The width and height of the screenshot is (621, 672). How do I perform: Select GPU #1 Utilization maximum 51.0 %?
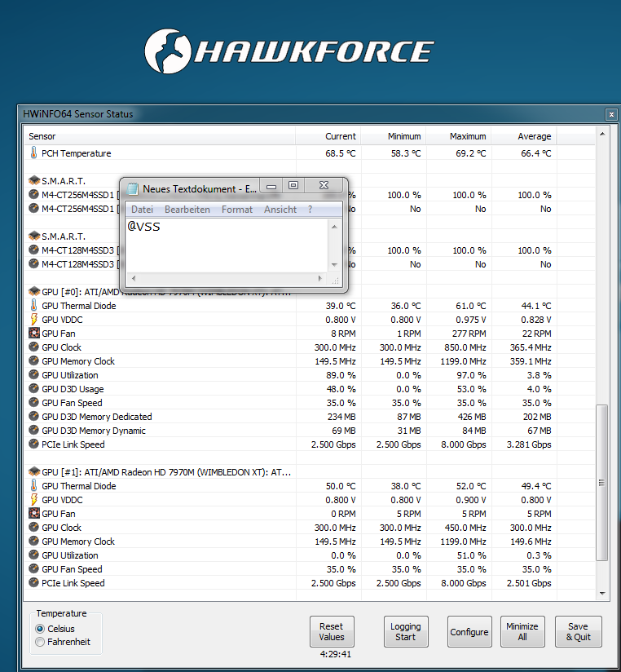(472, 555)
